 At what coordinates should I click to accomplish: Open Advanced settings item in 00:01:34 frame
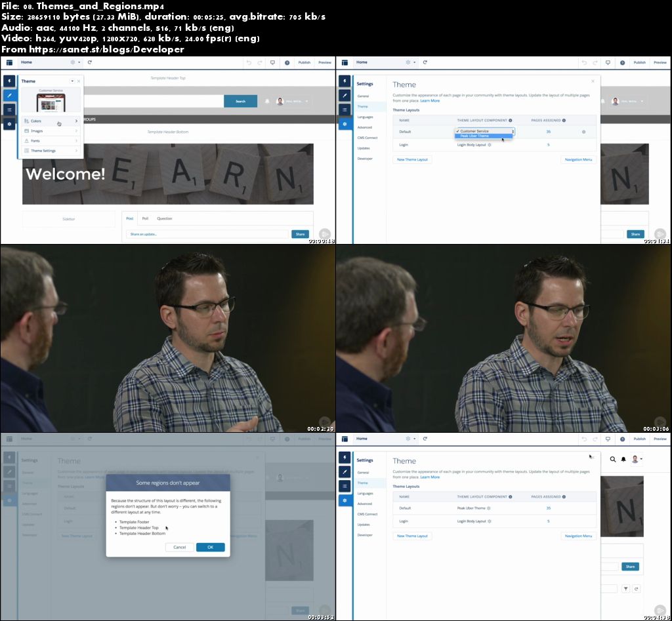pos(365,127)
